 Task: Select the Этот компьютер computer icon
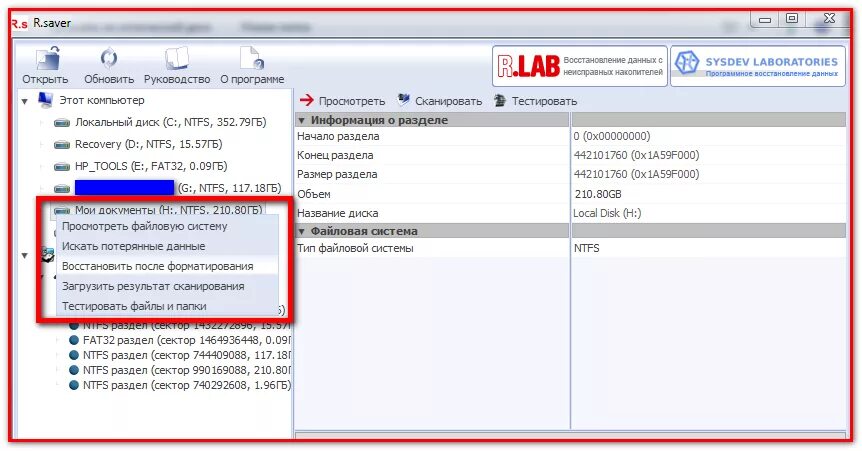click(x=45, y=100)
